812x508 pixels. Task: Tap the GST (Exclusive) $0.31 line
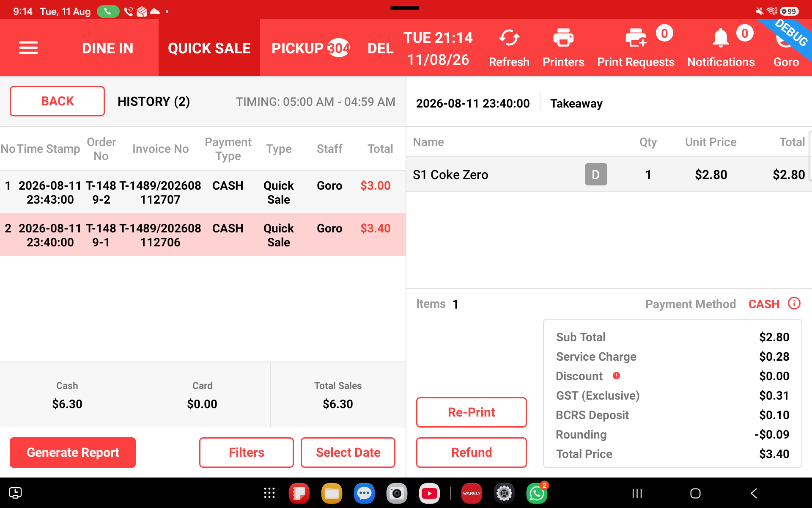[672, 395]
